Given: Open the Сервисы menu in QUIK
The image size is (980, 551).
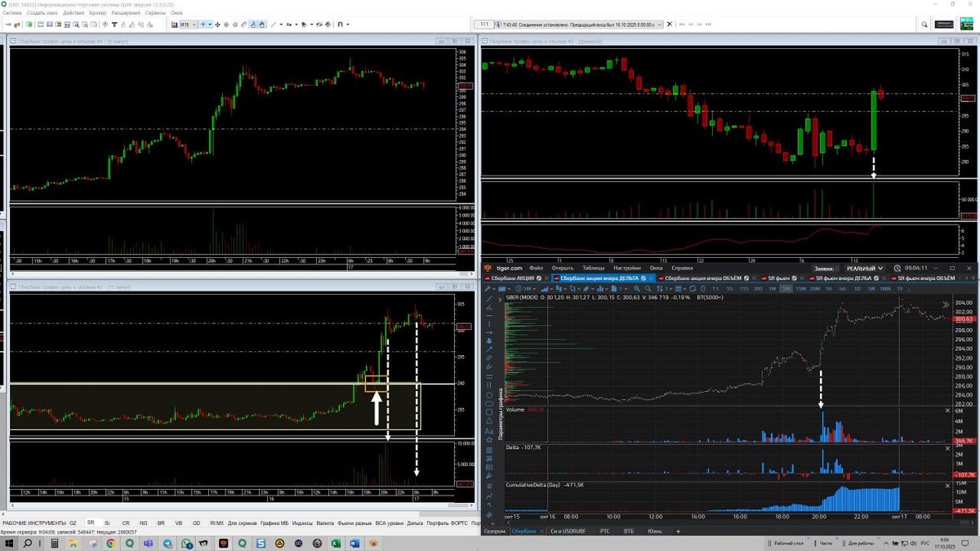Looking at the screenshot, I should 156,12.
